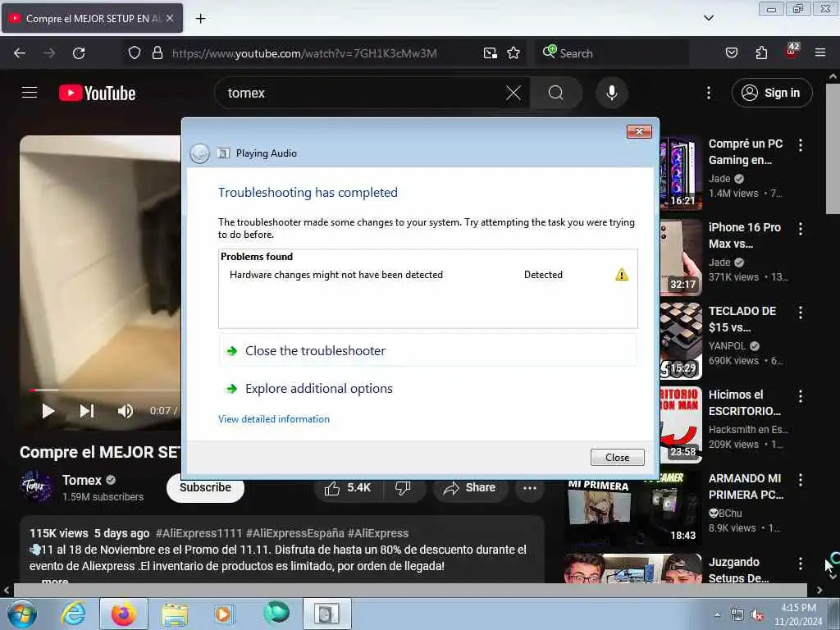Open View detailed information link

pos(274,419)
